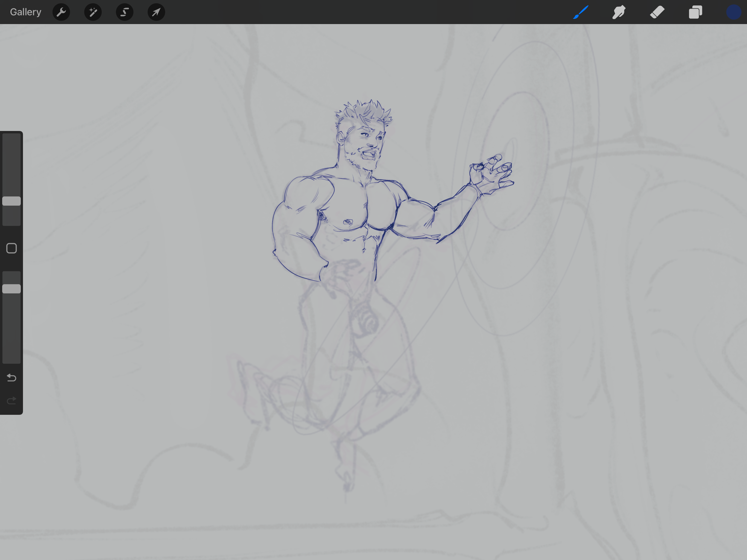Viewport: 747px width, 560px height.
Task: Select the Brush tool
Action: pyautogui.click(x=581, y=12)
